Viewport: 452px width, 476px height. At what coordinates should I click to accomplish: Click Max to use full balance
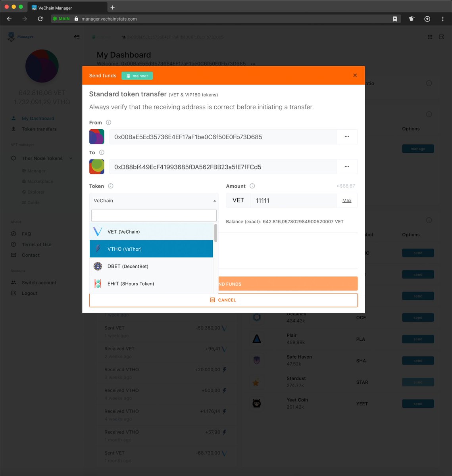[x=347, y=201]
